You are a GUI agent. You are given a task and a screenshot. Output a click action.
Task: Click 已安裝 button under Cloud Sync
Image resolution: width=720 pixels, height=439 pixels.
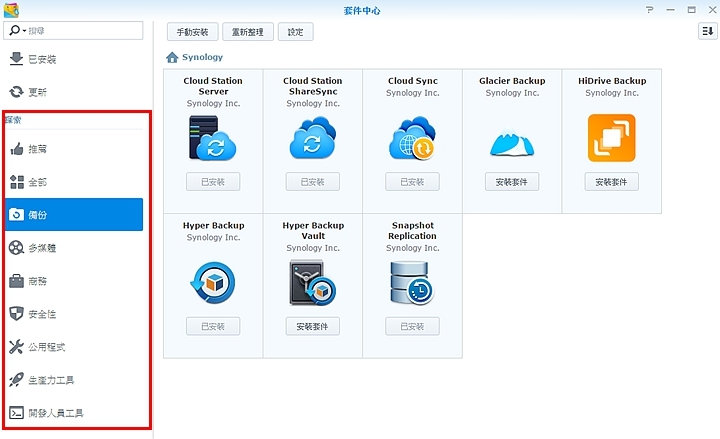click(412, 182)
